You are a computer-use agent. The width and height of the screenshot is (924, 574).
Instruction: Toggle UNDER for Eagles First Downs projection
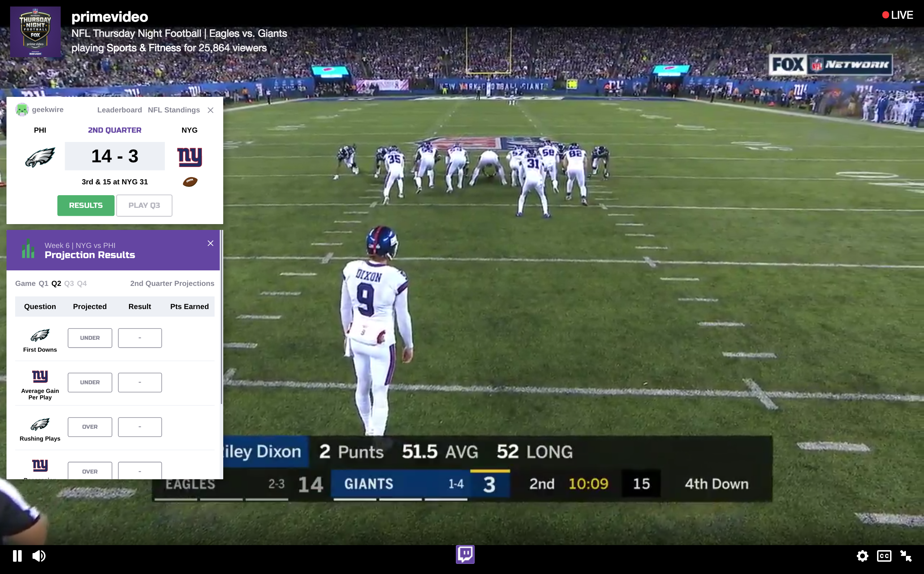click(90, 338)
